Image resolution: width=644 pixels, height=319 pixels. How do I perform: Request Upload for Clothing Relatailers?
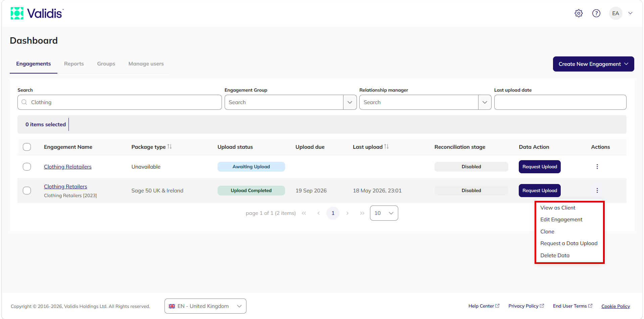pos(540,167)
